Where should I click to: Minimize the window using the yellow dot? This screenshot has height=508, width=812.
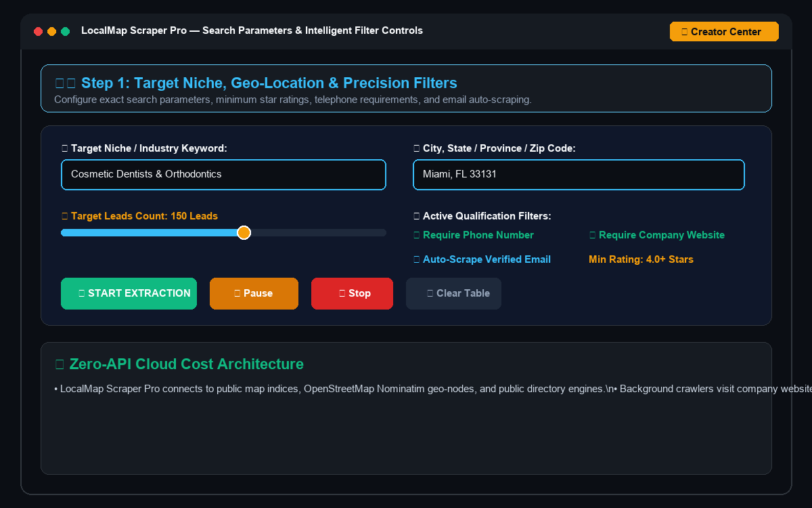(x=51, y=31)
